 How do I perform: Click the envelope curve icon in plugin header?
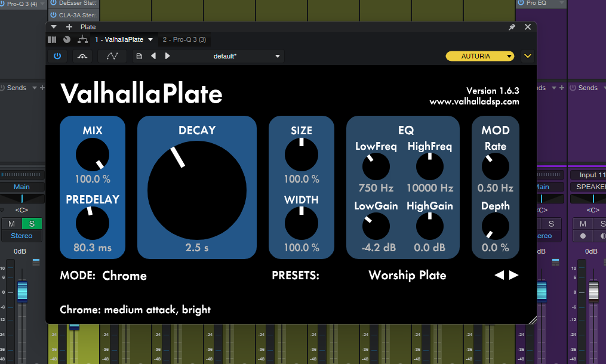(112, 56)
